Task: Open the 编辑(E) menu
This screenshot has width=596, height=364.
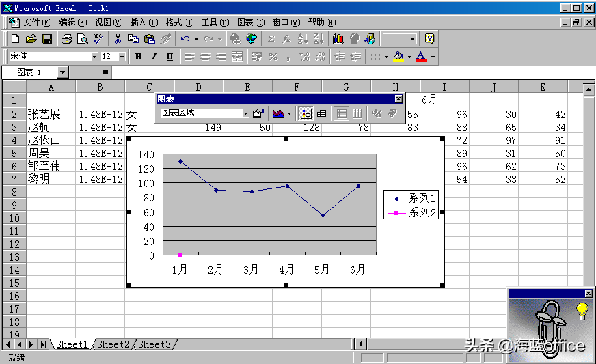Action: [73, 23]
